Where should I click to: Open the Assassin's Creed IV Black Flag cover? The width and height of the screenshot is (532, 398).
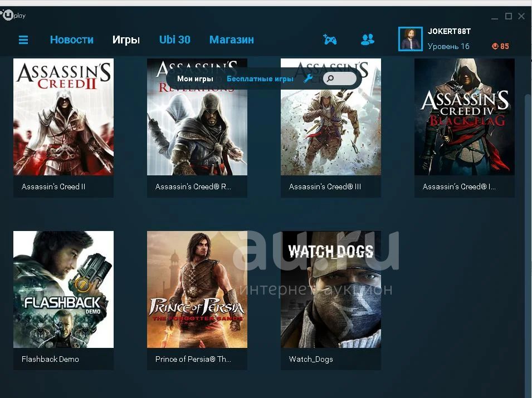tap(465, 117)
